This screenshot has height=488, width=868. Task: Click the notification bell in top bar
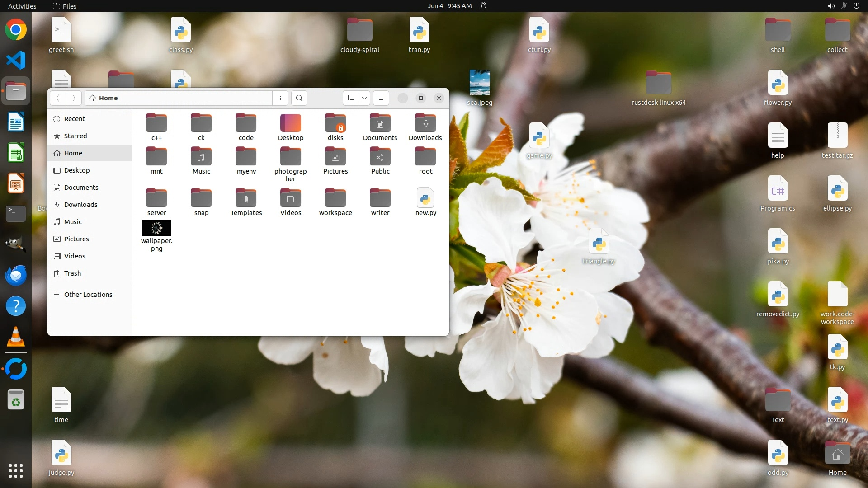tap(483, 6)
